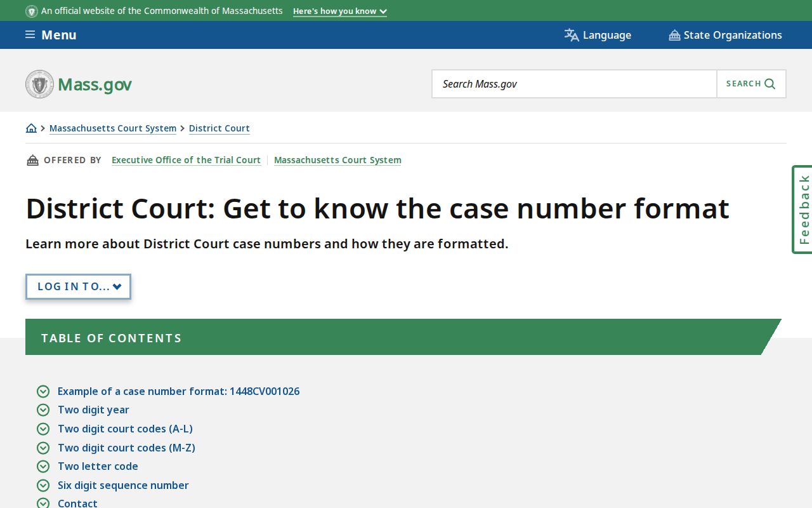Viewport: 812px width, 508px height.
Task: Click the page title 'District Court: Get to know the case number format'
Action: 377,208
